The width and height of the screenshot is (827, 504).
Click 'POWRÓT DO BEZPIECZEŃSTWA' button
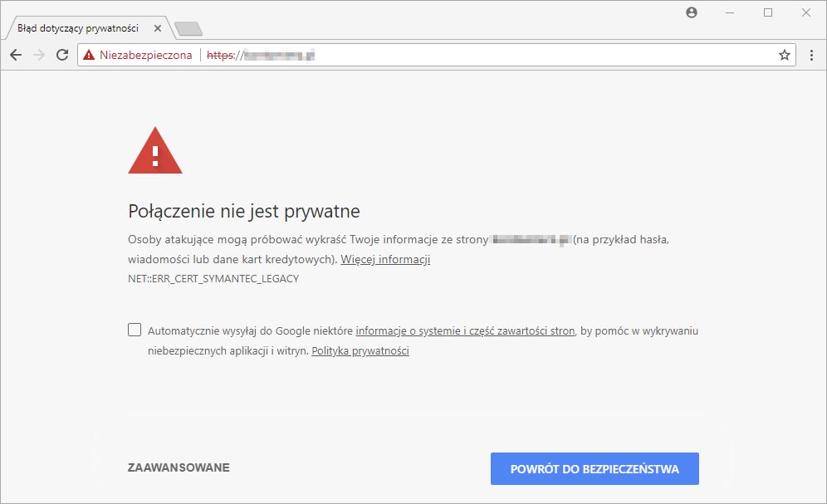(595, 468)
